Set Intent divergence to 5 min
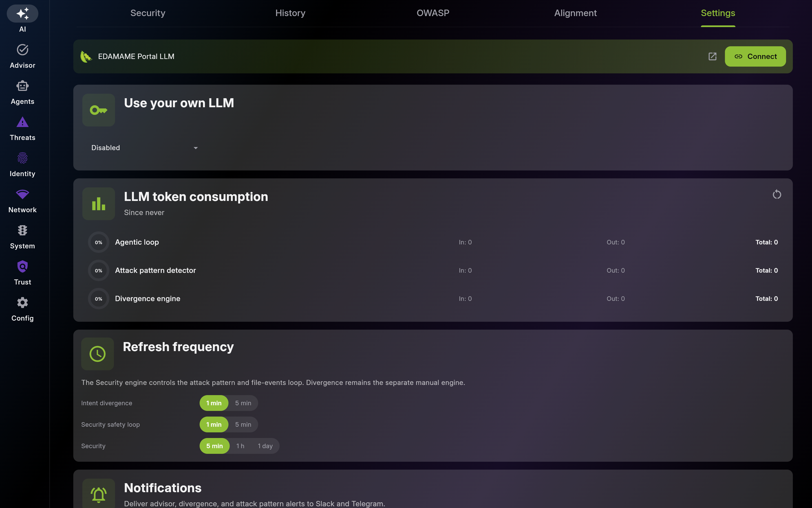This screenshot has height=508, width=812. point(243,403)
